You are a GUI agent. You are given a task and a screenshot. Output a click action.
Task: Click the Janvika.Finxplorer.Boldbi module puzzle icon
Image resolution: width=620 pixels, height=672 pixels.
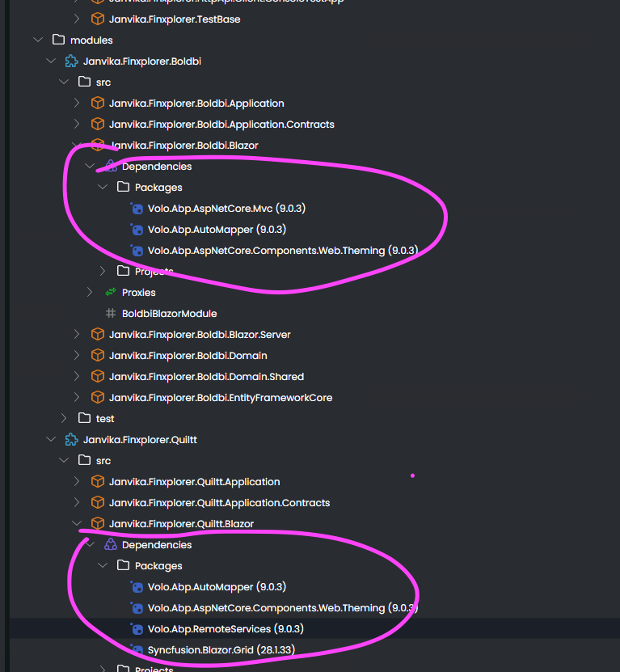71,61
